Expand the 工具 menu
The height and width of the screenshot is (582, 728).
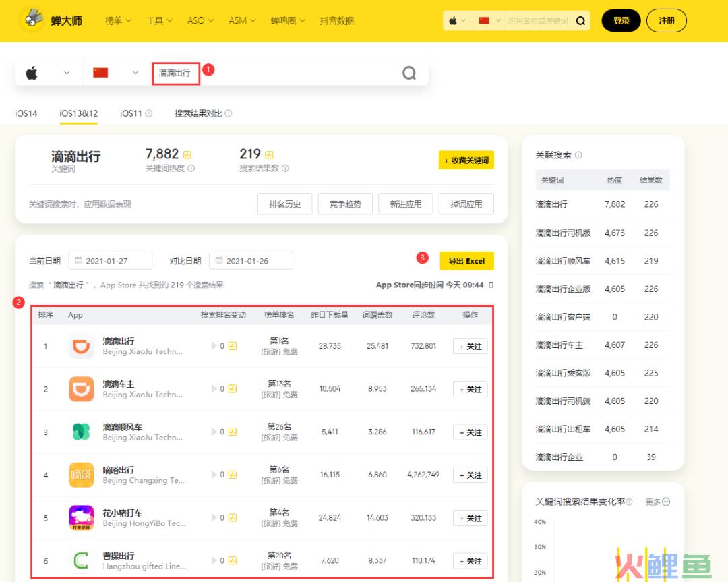159,20
